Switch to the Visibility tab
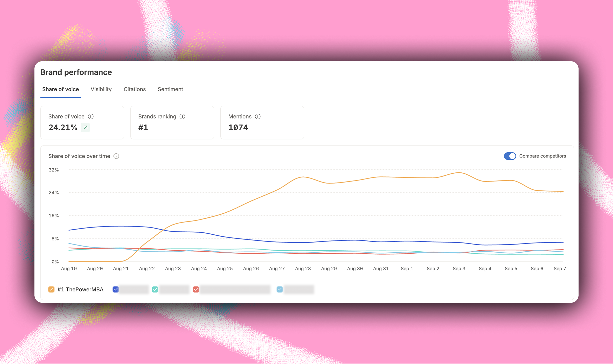The image size is (613, 364). coord(101,89)
